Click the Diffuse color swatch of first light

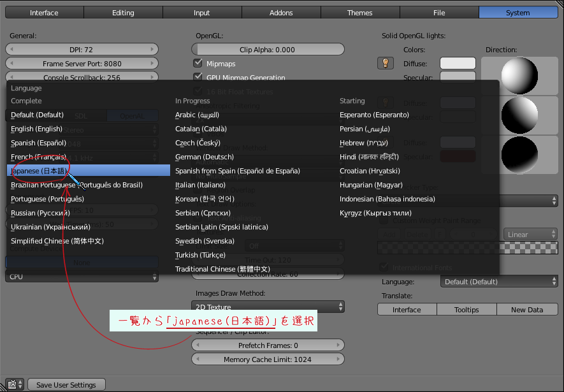(458, 63)
